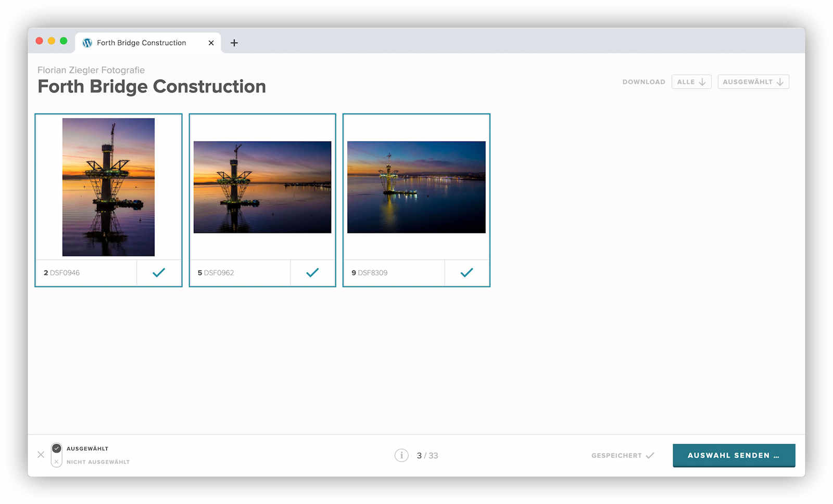Open the portrait sunset crane photo DSF0946
The image size is (833, 504).
(108, 187)
